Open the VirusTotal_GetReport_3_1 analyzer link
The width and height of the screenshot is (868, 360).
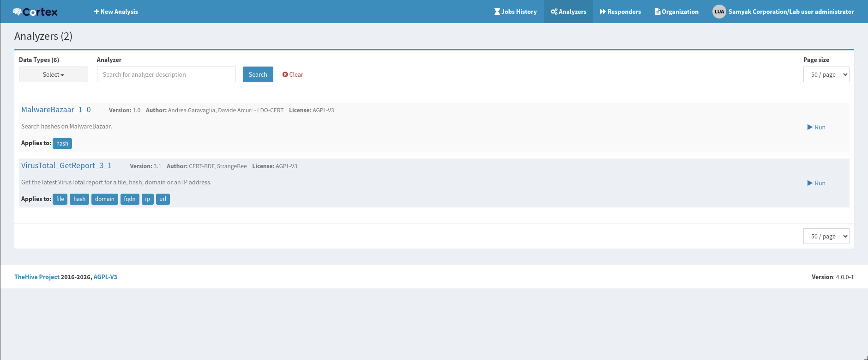[66, 165]
